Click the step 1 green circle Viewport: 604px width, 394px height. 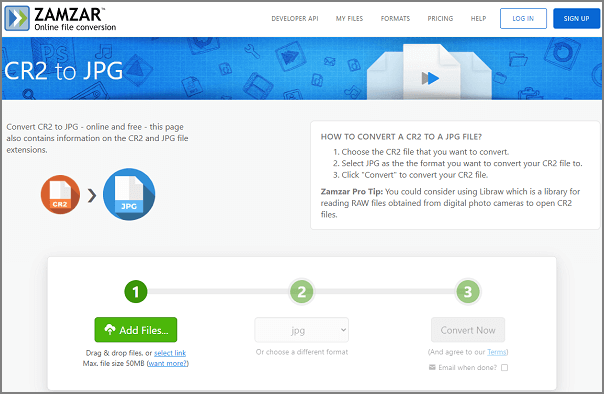click(136, 292)
